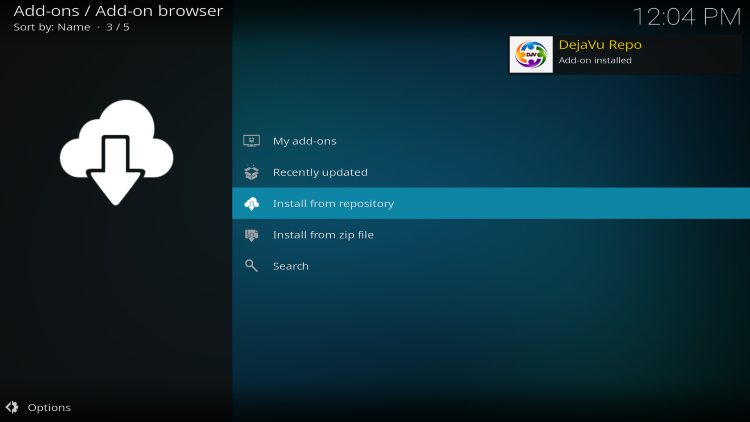Open Recently updated list
The width and height of the screenshot is (750, 422).
[491, 172]
